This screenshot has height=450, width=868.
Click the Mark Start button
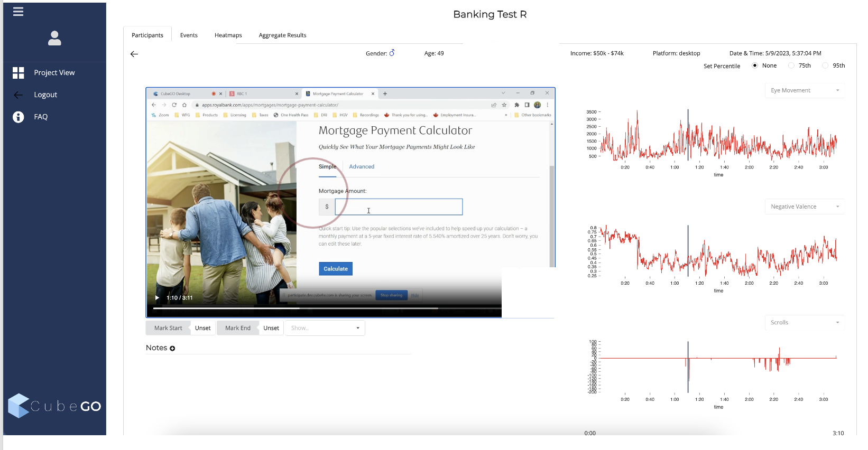[x=168, y=328]
